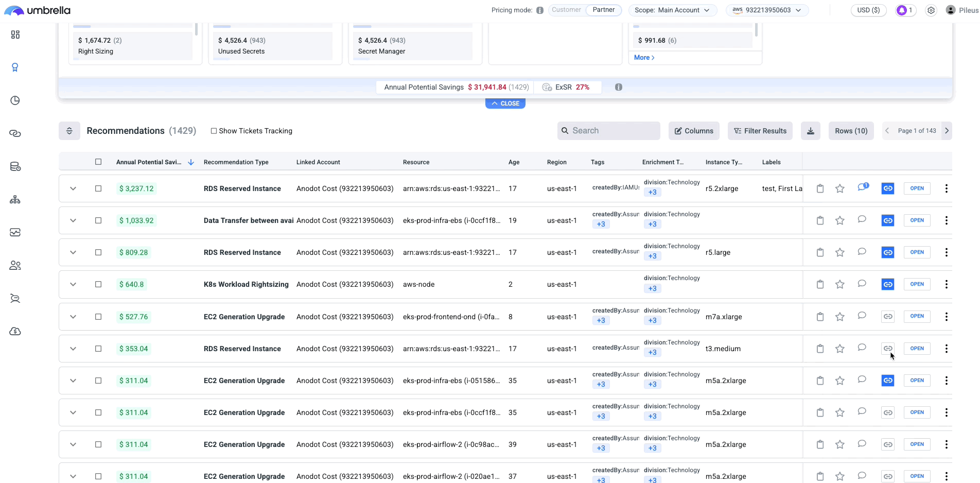980x483 pixels.
Task: Check the select-all checkbox in the table header
Action: [x=98, y=162]
